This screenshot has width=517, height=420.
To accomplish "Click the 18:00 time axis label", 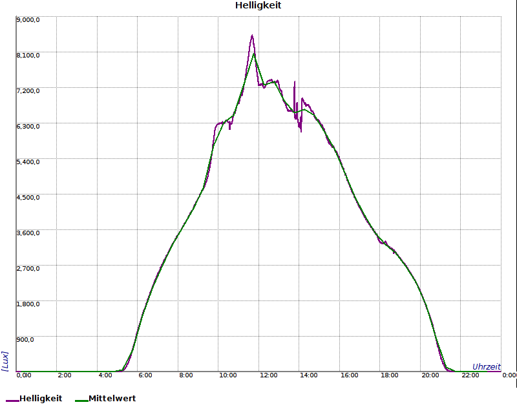I will (x=390, y=375).
